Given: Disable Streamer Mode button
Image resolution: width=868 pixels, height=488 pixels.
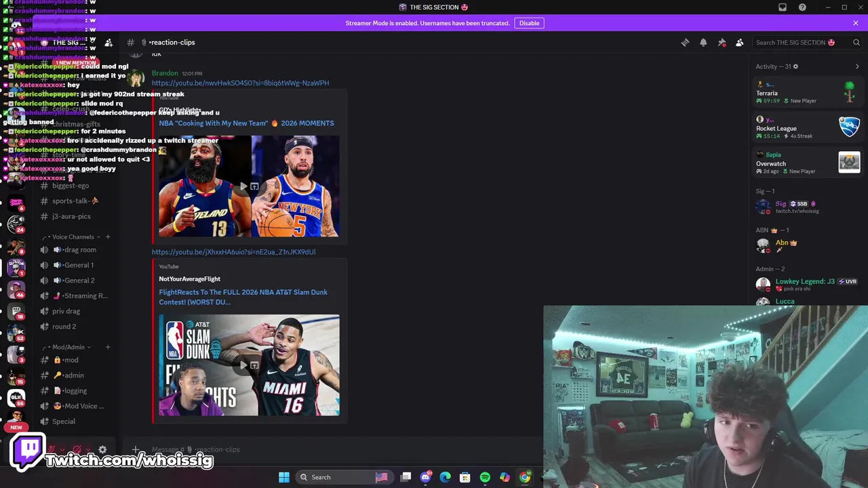Looking at the screenshot, I should (529, 23).
